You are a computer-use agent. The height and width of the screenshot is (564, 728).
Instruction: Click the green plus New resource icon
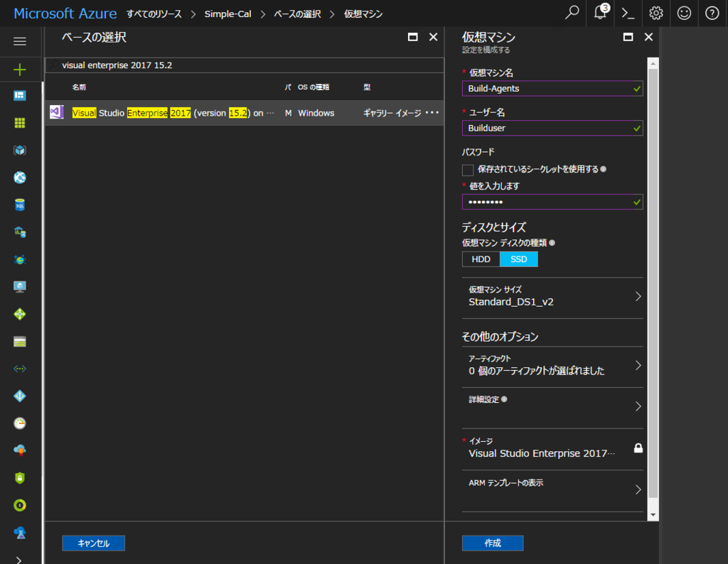tap(19, 70)
